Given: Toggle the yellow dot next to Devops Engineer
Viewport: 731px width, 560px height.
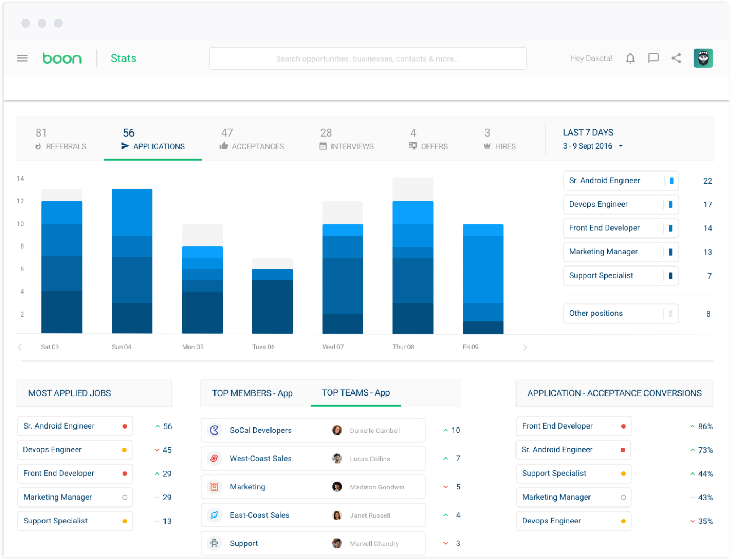Looking at the screenshot, I should (124, 450).
